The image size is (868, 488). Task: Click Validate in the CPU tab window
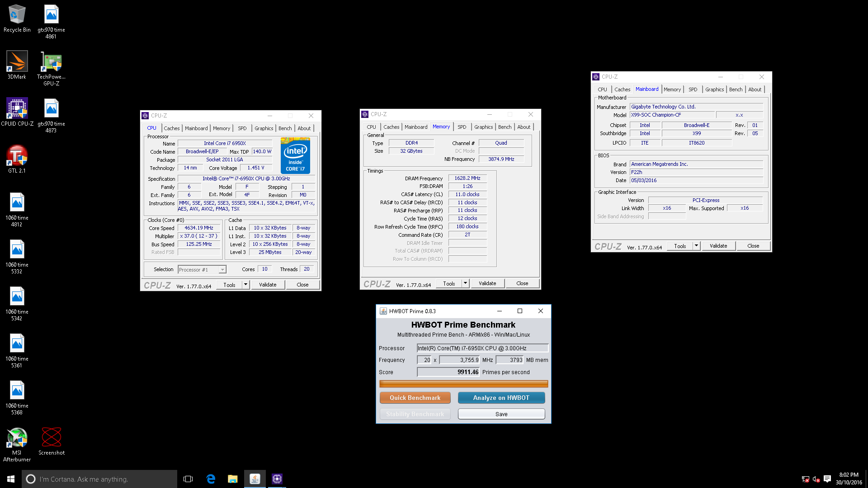click(x=268, y=285)
